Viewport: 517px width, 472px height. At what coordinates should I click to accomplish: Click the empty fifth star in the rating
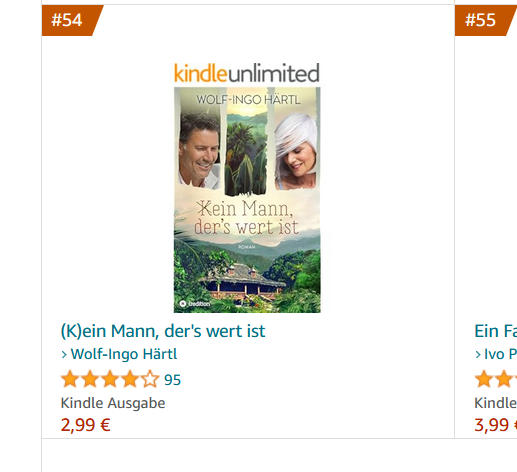coord(150,379)
